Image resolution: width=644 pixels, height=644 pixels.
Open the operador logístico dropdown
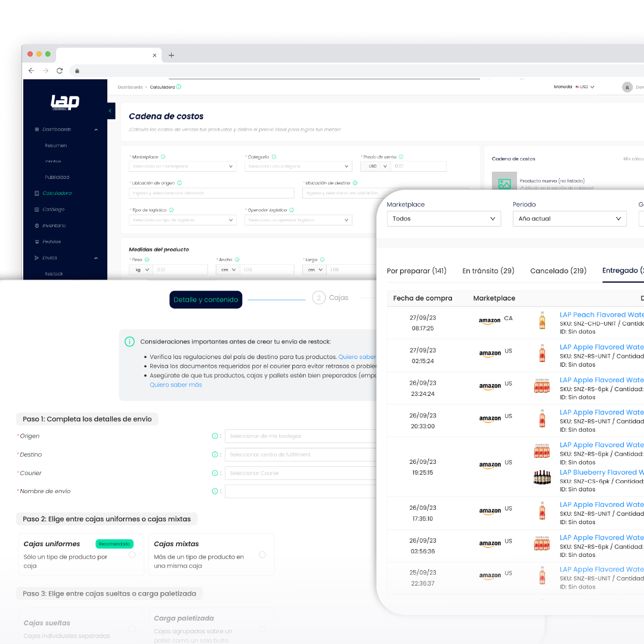point(298,220)
